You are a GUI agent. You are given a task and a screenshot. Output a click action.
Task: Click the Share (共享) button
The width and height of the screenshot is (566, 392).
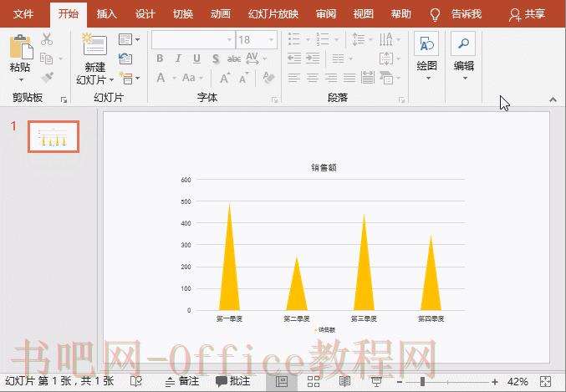pos(527,14)
